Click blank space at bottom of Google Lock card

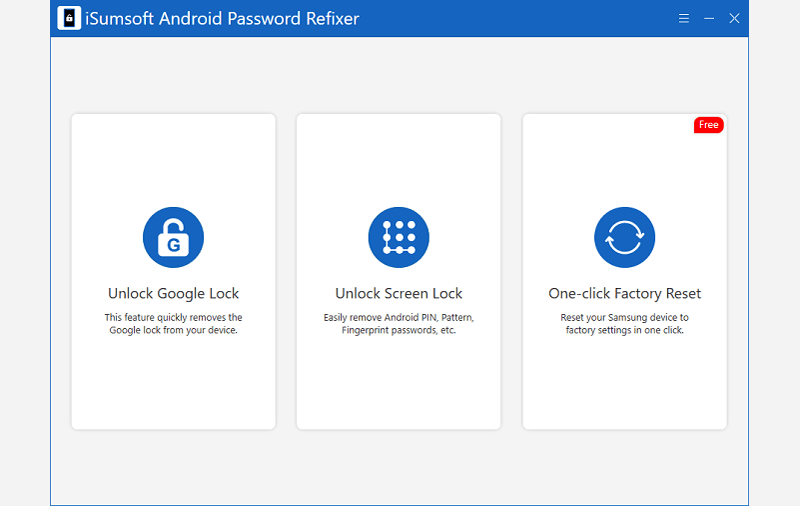pyautogui.click(x=173, y=395)
